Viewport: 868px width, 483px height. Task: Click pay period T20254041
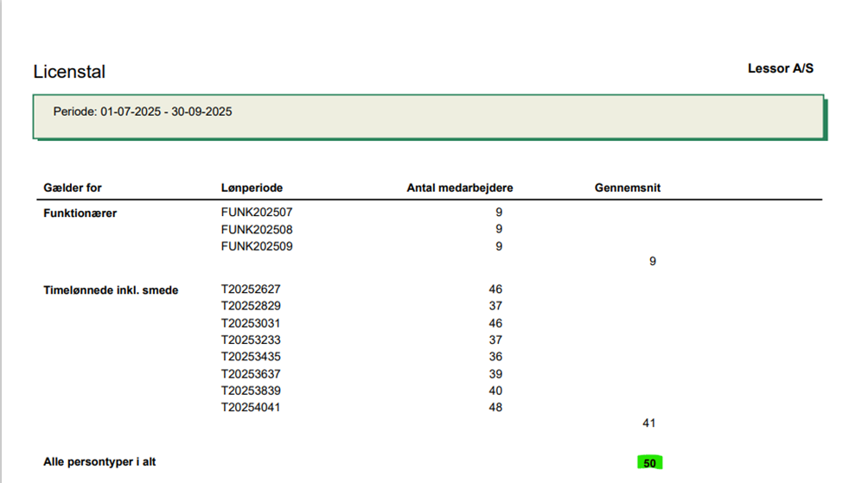click(251, 407)
